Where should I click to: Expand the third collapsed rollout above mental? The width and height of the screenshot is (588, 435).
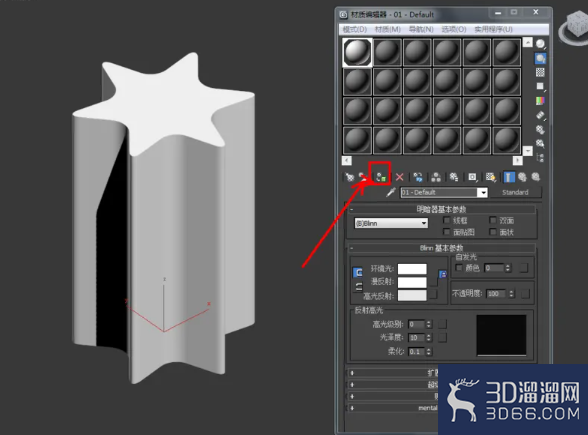coord(392,396)
